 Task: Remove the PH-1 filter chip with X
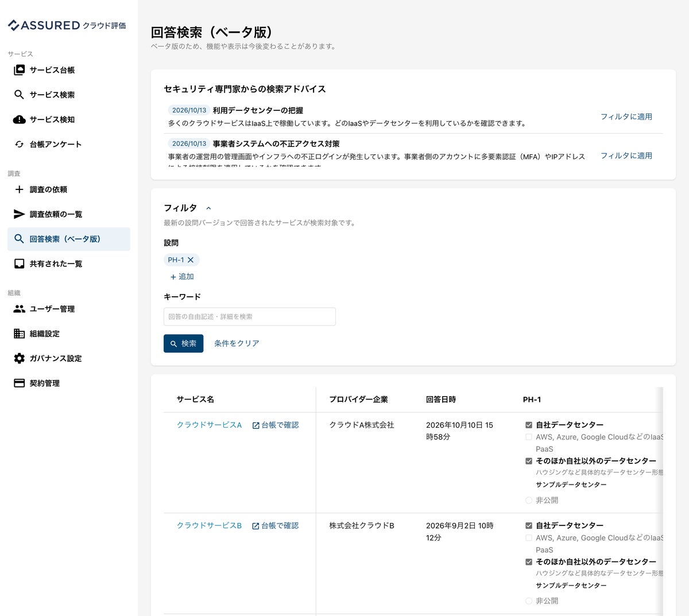coord(191,260)
